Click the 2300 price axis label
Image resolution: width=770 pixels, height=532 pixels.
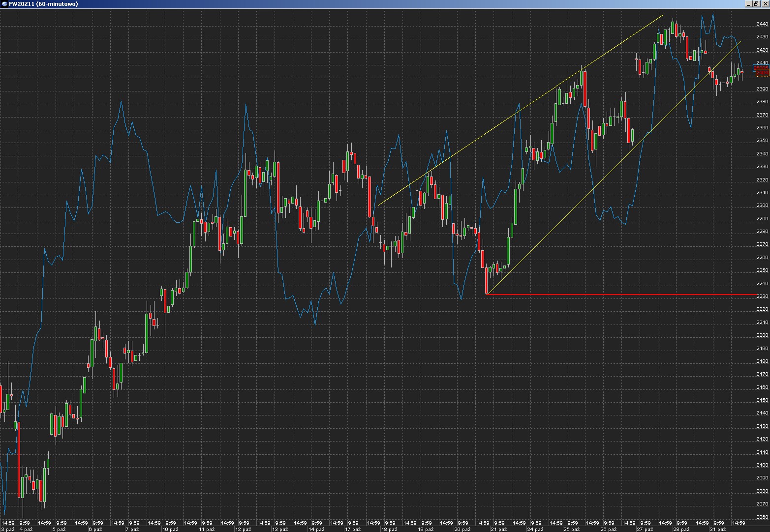762,206
